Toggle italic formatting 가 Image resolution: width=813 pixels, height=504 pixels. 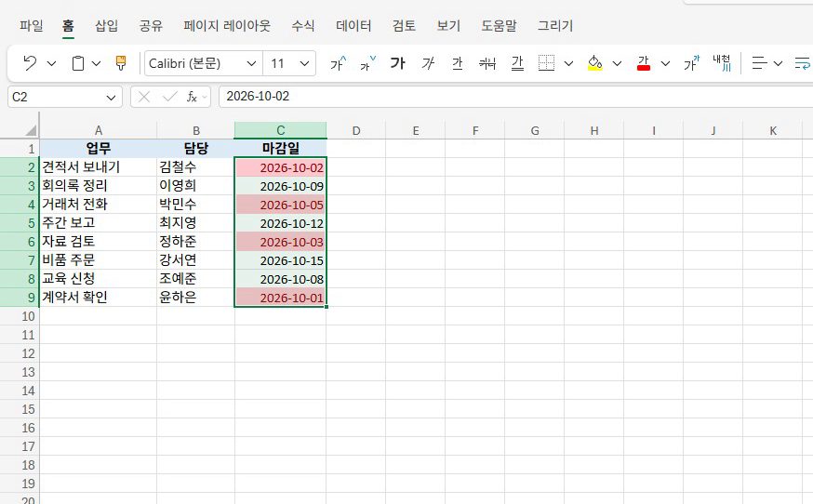[428, 63]
